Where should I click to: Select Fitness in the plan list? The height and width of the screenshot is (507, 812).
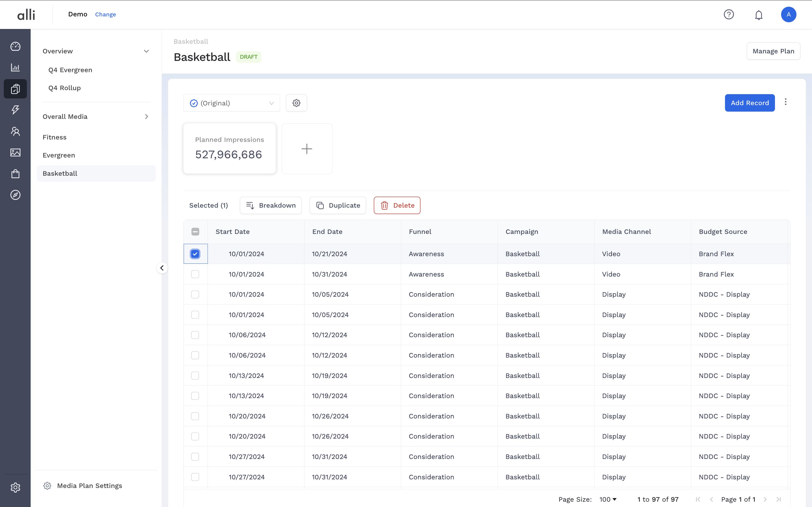coord(55,137)
